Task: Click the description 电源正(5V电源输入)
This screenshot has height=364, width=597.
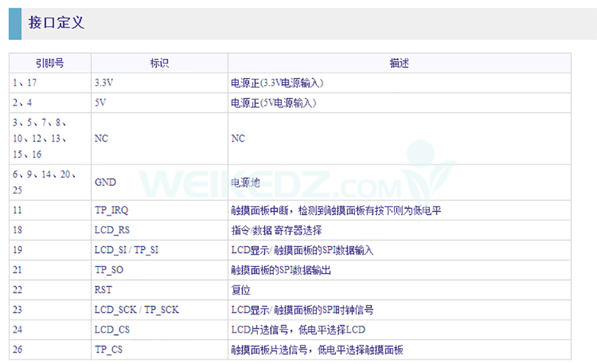Action: pos(273,103)
